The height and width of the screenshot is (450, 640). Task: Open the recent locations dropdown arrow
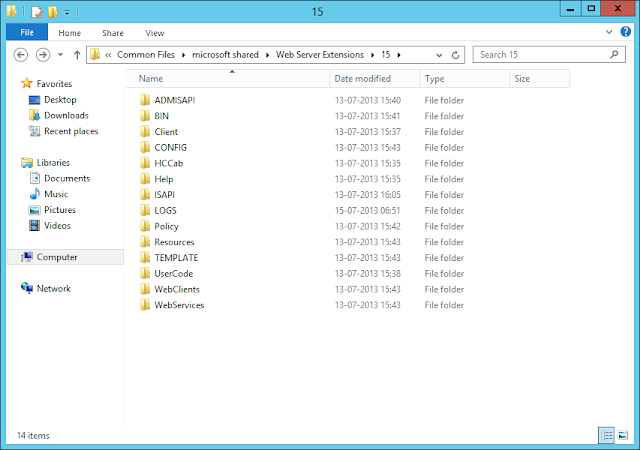pos(60,55)
